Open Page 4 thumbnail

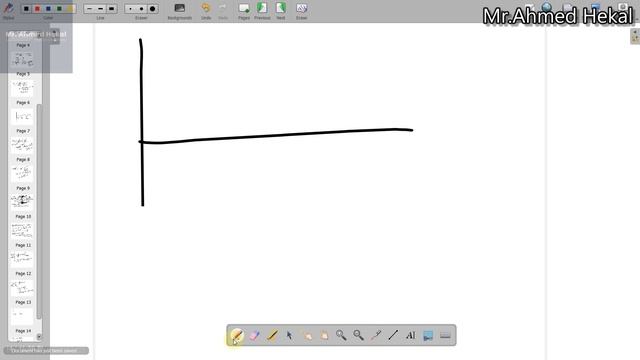point(22,60)
